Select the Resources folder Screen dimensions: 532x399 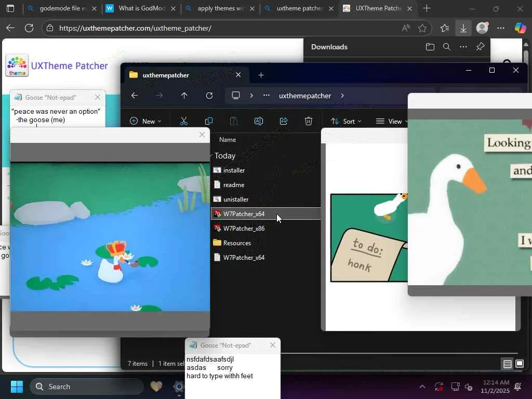(x=237, y=243)
